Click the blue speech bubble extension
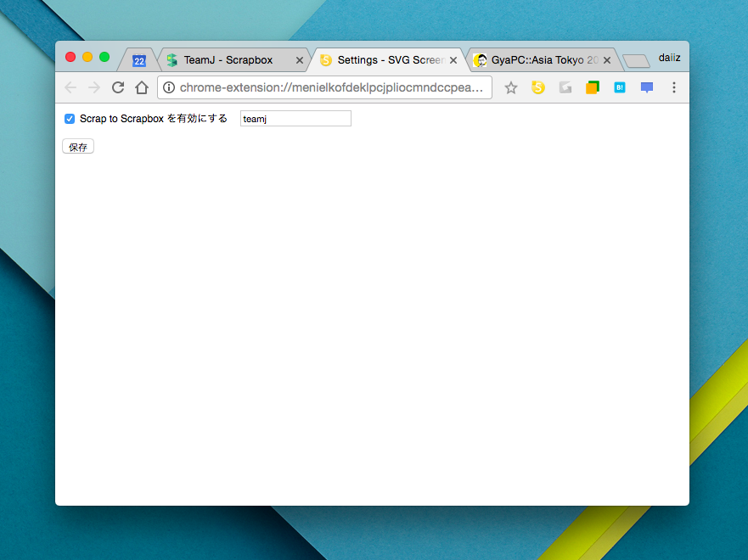This screenshot has height=560, width=748. pyautogui.click(x=647, y=87)
